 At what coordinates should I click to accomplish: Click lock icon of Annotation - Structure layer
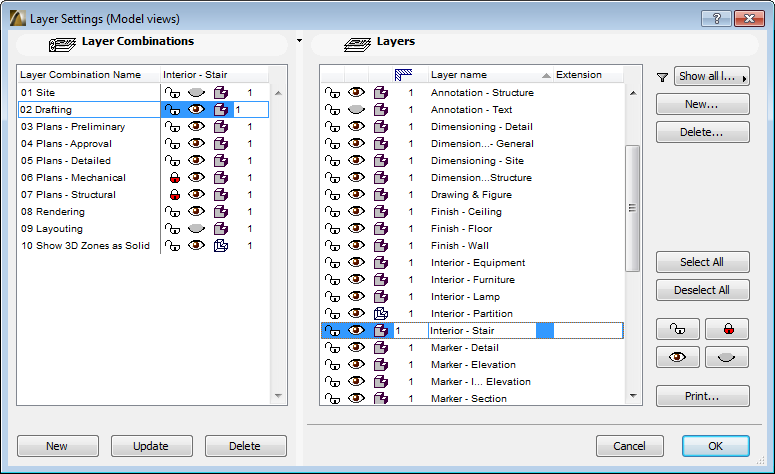click(x=332, y=92)
